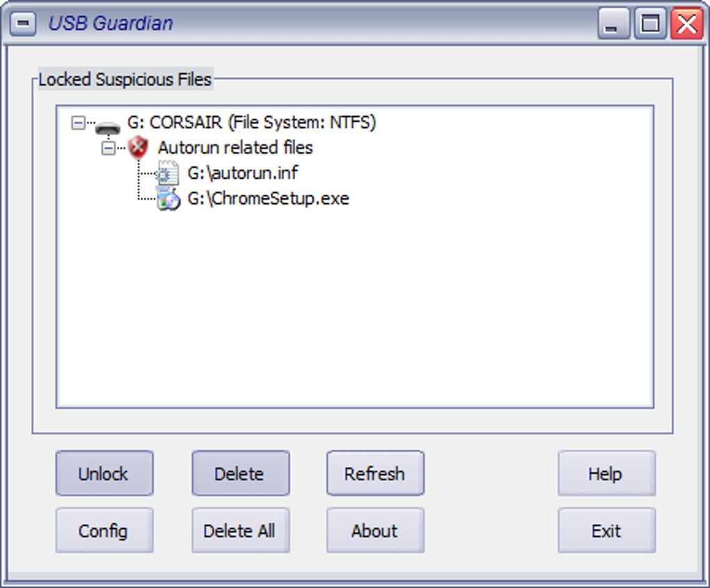710x588 pixels.
Task: Exit the application using Exit button
Action: coord(606,531)
